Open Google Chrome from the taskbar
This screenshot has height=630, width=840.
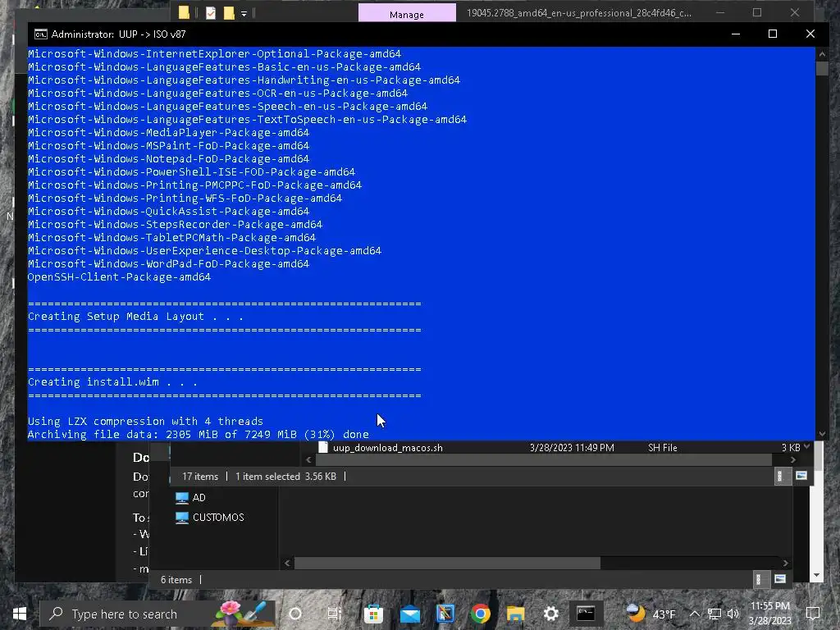481,614
